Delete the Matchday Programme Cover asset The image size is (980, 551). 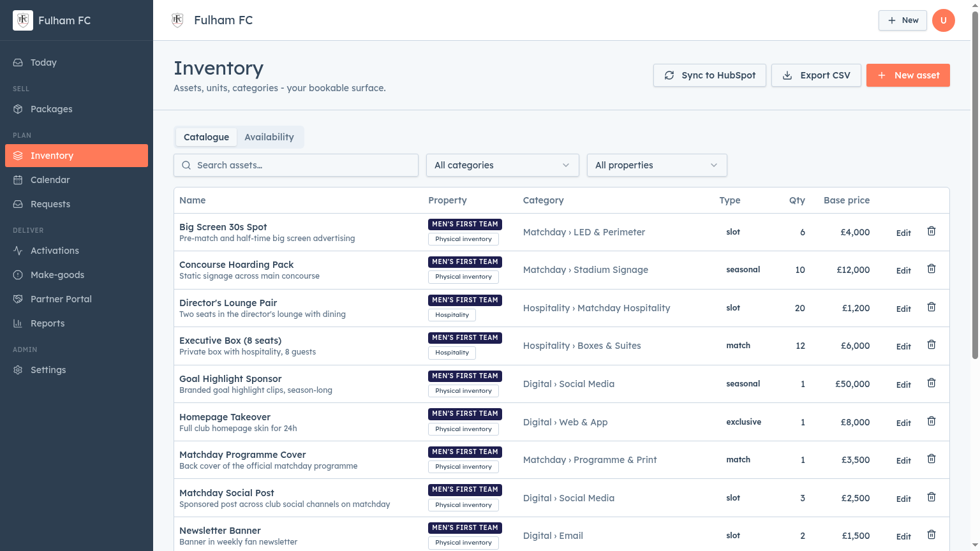point(932,459)
